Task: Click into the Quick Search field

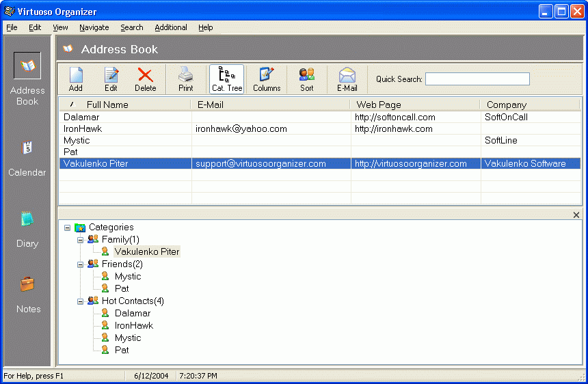Action: pos(477,79)
